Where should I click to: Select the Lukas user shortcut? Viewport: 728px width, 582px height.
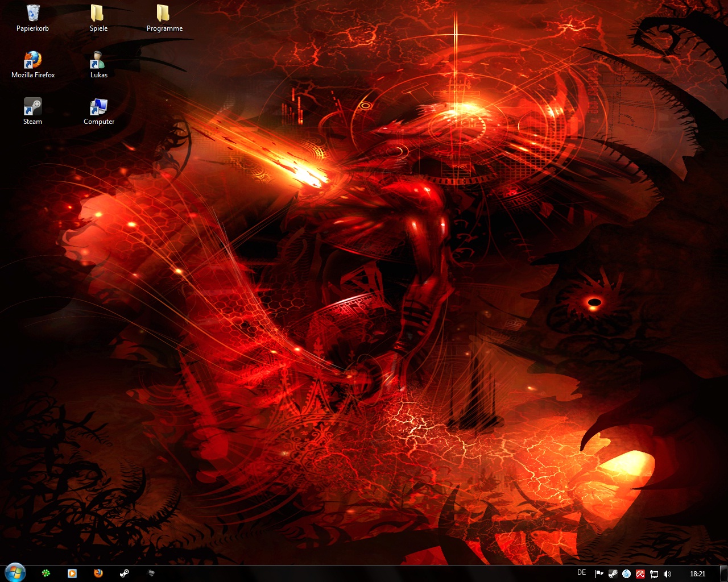[x=98, y=64]
